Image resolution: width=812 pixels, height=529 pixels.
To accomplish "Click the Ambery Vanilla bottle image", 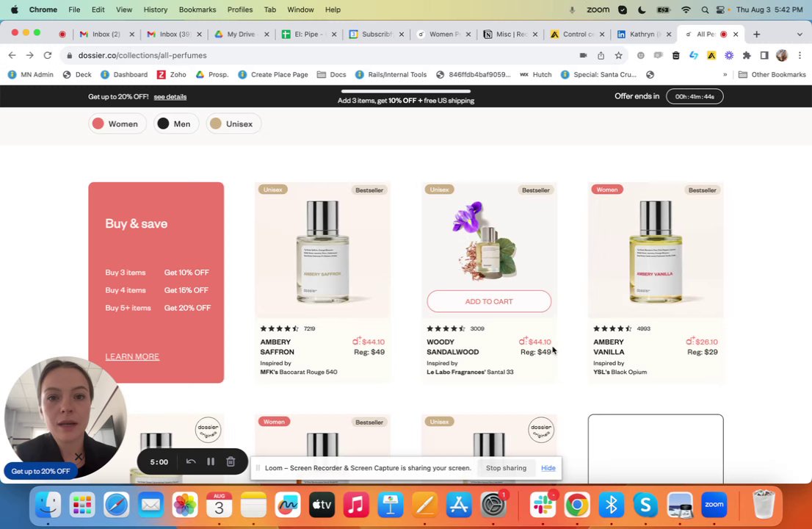I will point(655,251).
